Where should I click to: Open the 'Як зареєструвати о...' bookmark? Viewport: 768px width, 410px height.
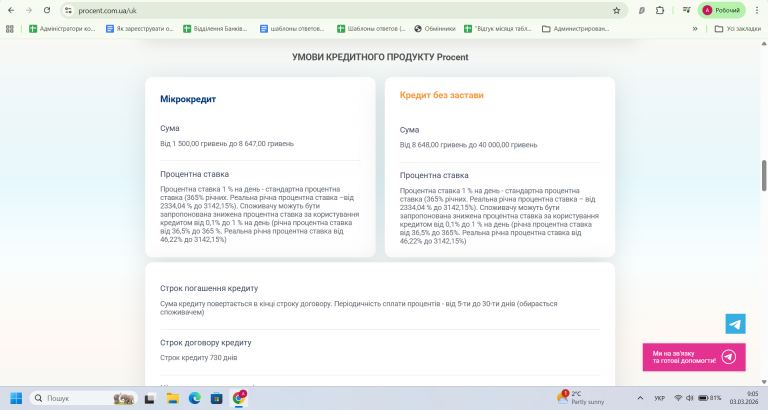[140, 29]
